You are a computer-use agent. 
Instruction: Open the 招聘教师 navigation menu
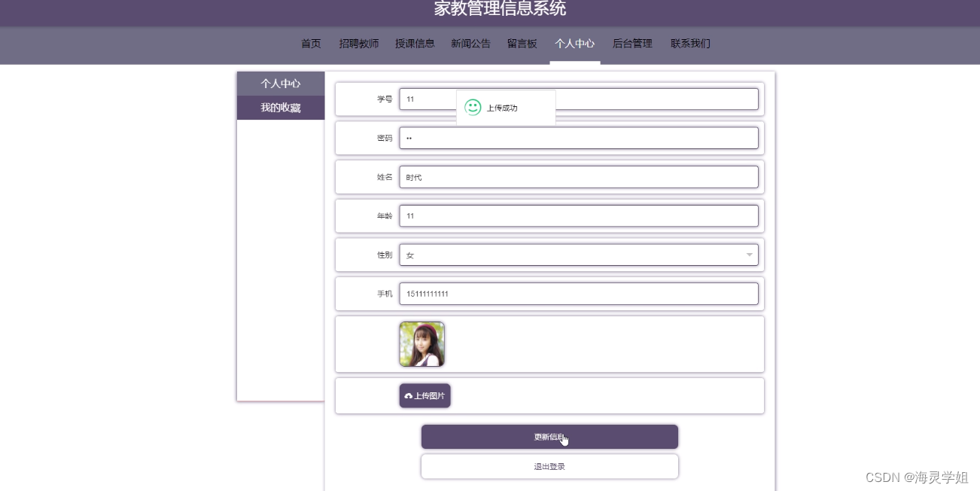359,44
